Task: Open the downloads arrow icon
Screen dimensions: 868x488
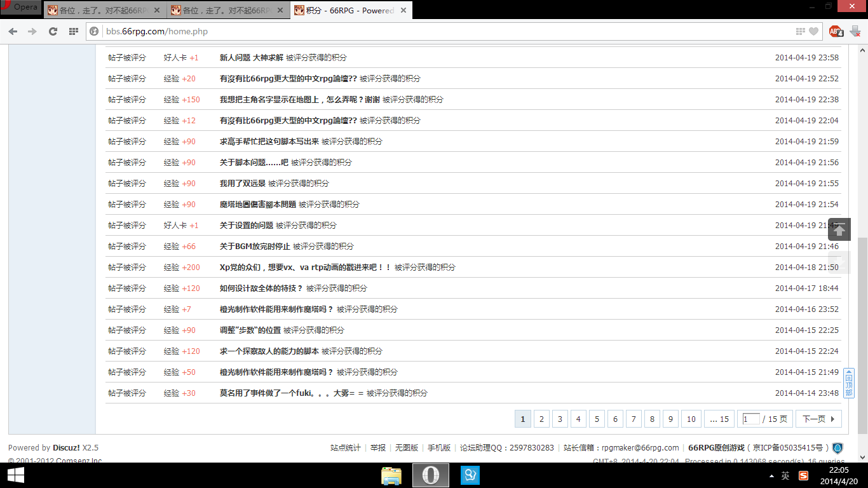Action: pos(855,31)
